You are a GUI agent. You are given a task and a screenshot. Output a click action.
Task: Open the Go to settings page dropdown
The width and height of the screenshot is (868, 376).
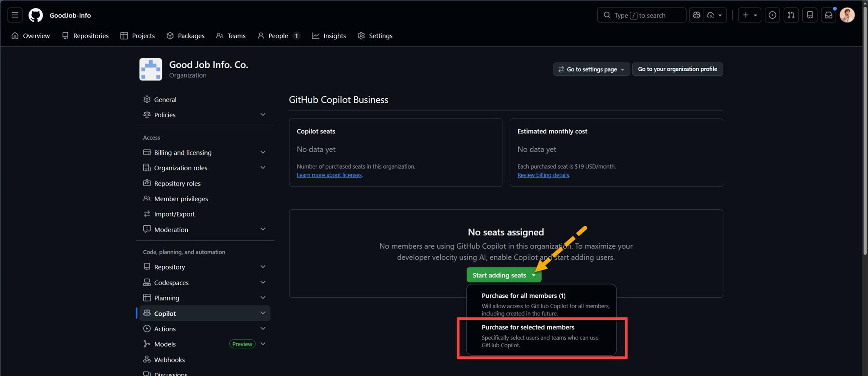[x=591, y=69]
